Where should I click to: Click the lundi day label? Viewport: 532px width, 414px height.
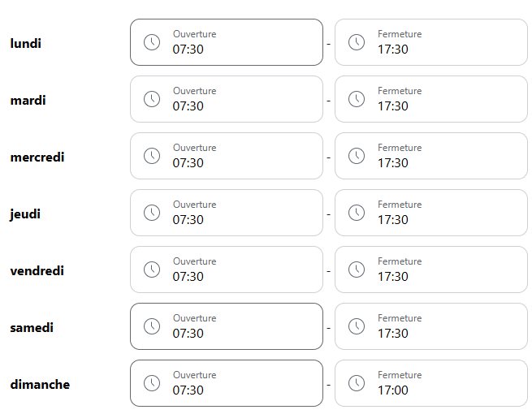25,43
